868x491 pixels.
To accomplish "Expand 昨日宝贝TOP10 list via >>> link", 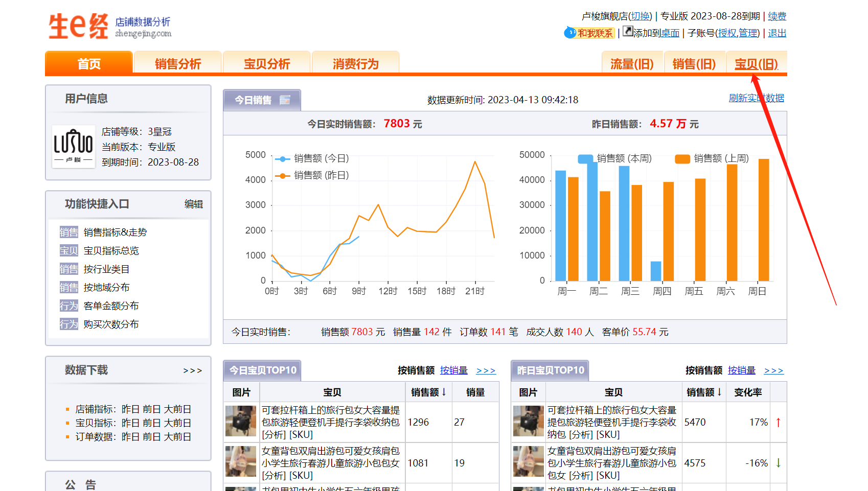I will (x=773, y=371).
